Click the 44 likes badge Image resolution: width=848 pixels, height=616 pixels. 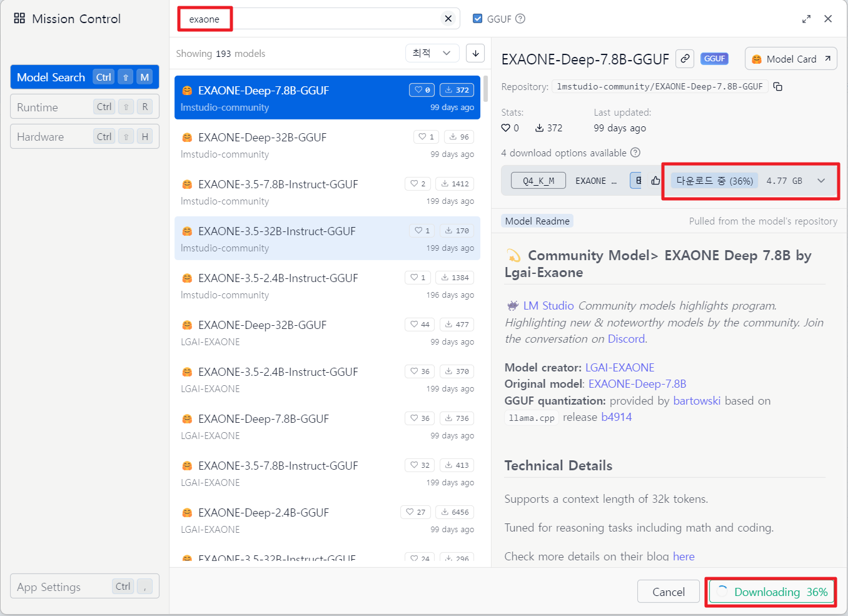pos(420,325)
